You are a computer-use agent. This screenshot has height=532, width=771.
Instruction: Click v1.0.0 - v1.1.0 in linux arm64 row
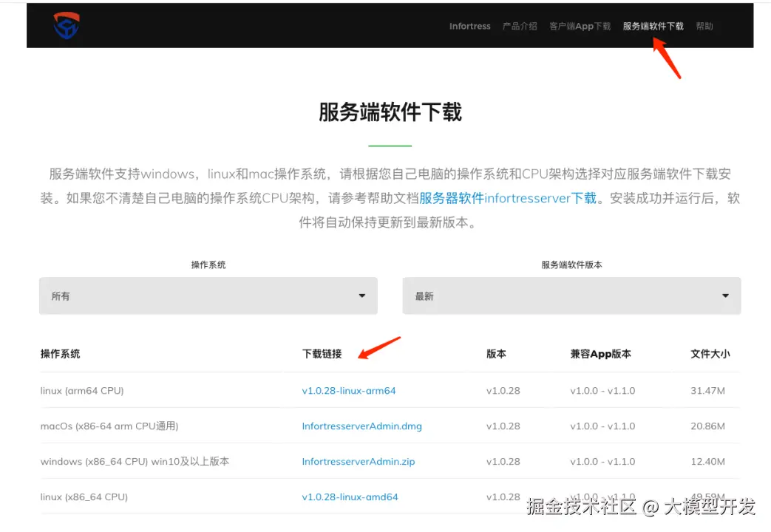pyautogui.click(x=603, y=391)
